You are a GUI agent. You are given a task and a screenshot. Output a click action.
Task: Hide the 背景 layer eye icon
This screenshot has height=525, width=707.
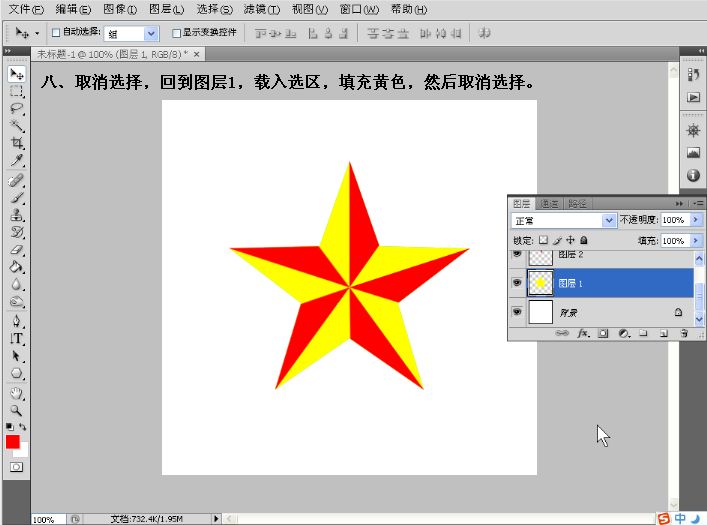pos(517,312)
